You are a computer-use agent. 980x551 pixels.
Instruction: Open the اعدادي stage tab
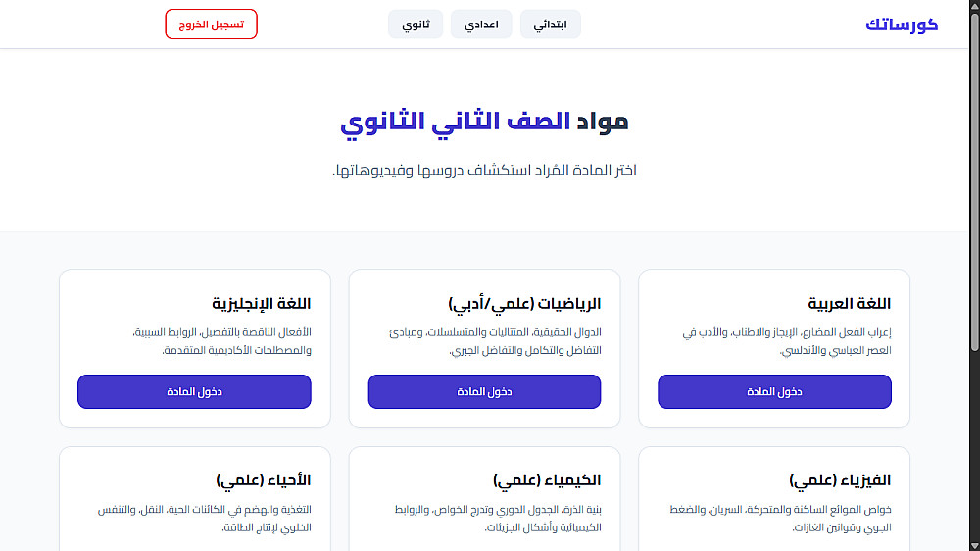click(481, 25)
